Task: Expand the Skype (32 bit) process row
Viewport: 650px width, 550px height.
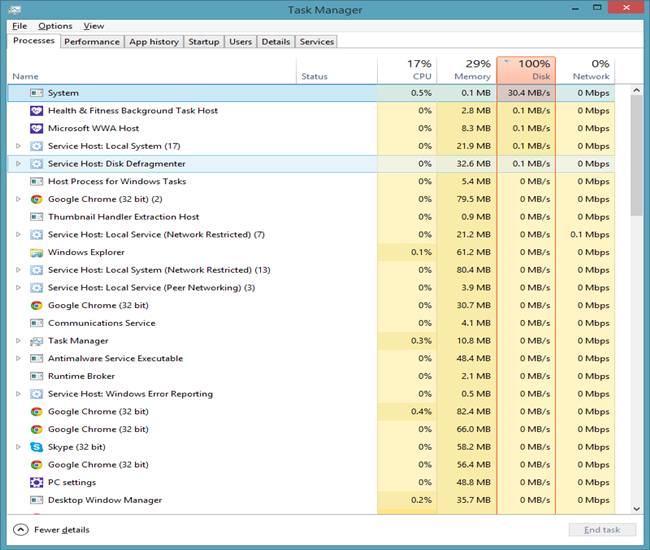Action: 18,447
